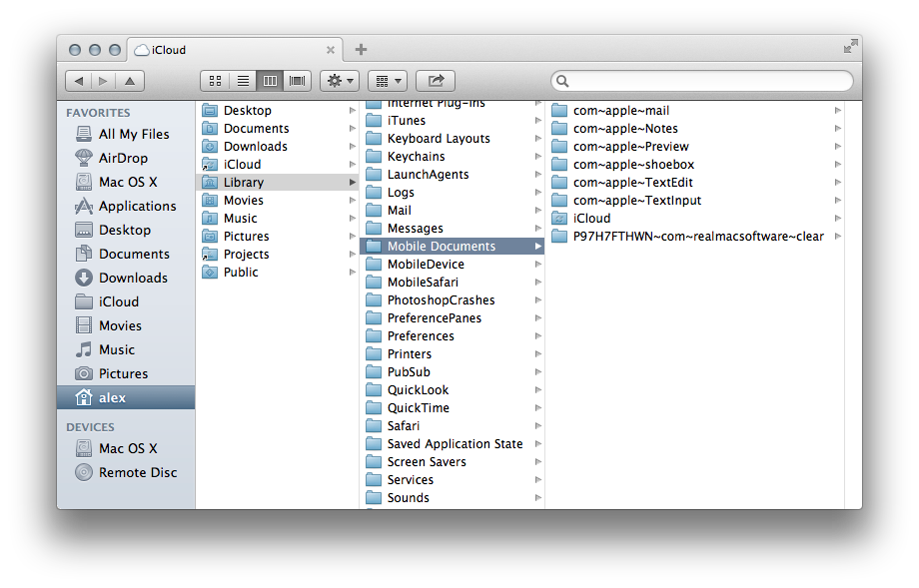This screenshot has height=588, width=919.
Task: Select the com~apple~shoebox folder
Action: tap(696, 165)
